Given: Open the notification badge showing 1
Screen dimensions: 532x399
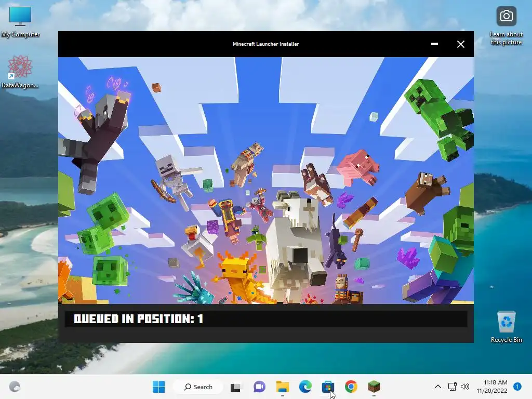Looking at the screenshot, I should point(517,387).
